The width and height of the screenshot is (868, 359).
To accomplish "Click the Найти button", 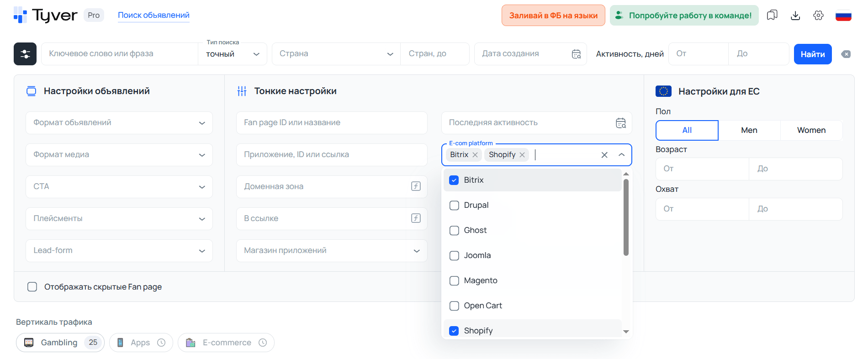I will coord(813,54).
